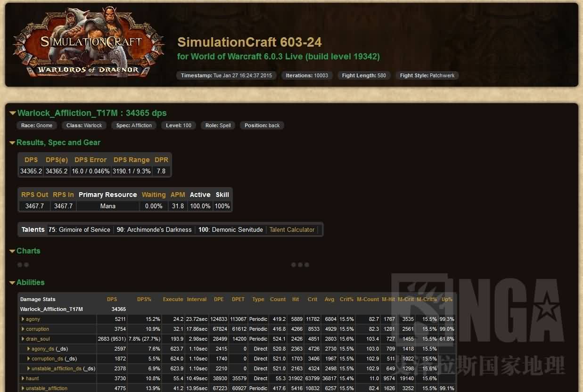Click the Position: back badge
The height and width of the screenshot is (392, 583).
pos(262,125)
